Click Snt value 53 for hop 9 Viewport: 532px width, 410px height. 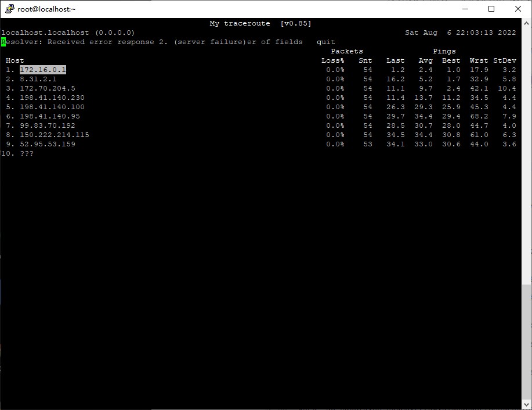tap(368, 144)
